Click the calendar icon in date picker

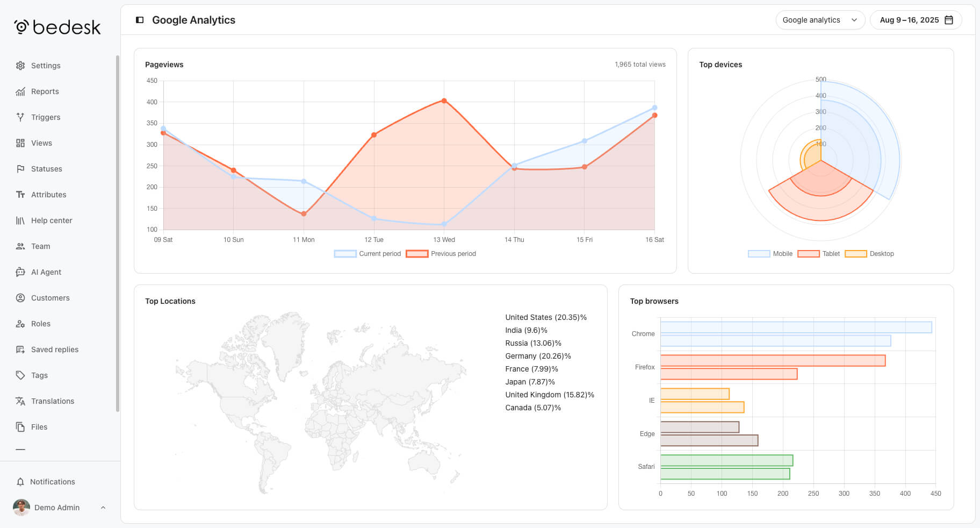click(x=949, y=20)
